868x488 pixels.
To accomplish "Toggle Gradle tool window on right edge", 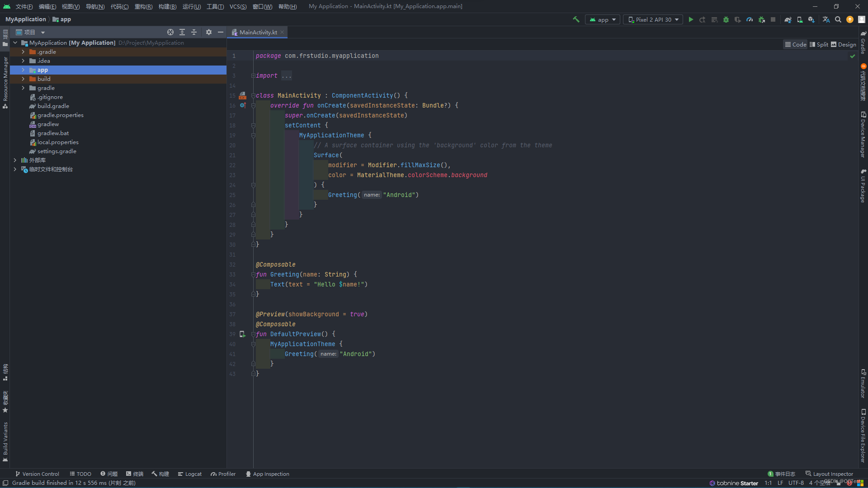I will 863,42.
